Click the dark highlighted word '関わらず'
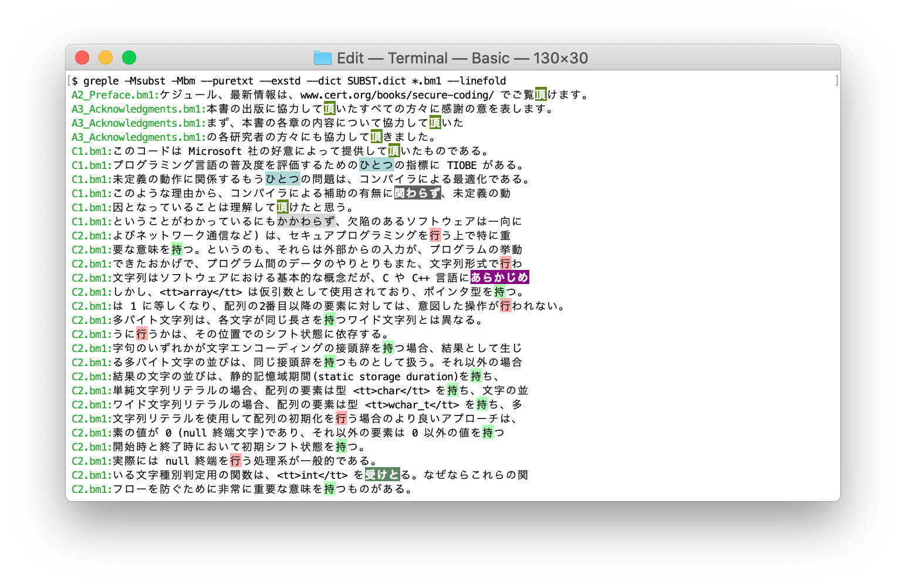The width and height of the screenshot is (906, 588). pos(418,194)
